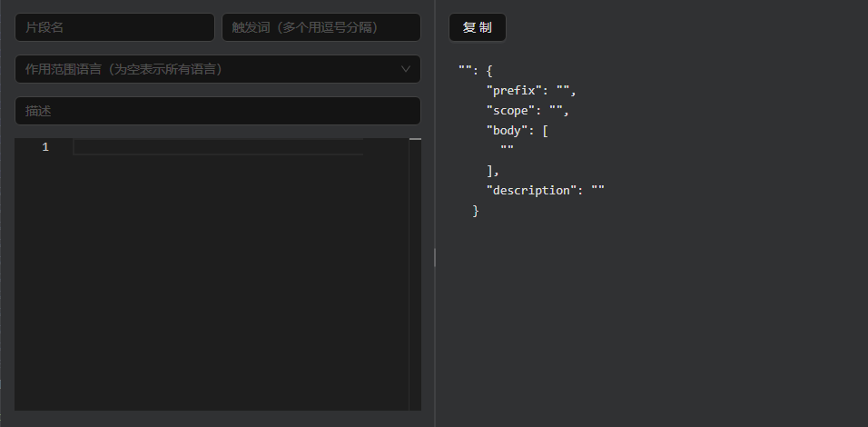Viewport: 868px width, 427px height.
Task: Click the empty string inside body array
Action: pyautogui.click(x=508, y=151)
